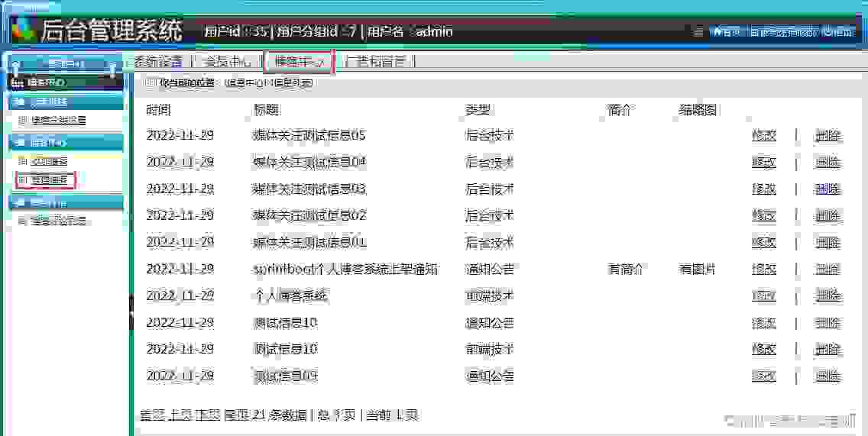Click 修改 for 测试信息10 typed 前端技术
The width and height of the screenshot is (868, 436).
pos(764,349)
